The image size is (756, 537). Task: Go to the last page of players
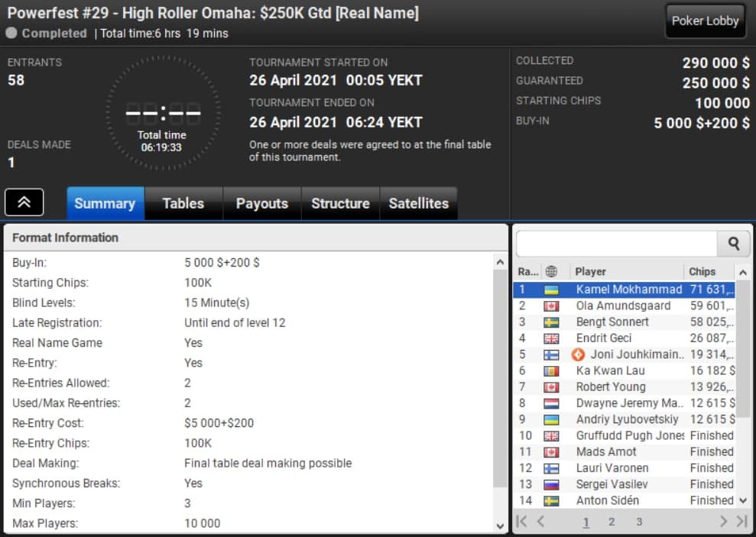coord(741,522)
